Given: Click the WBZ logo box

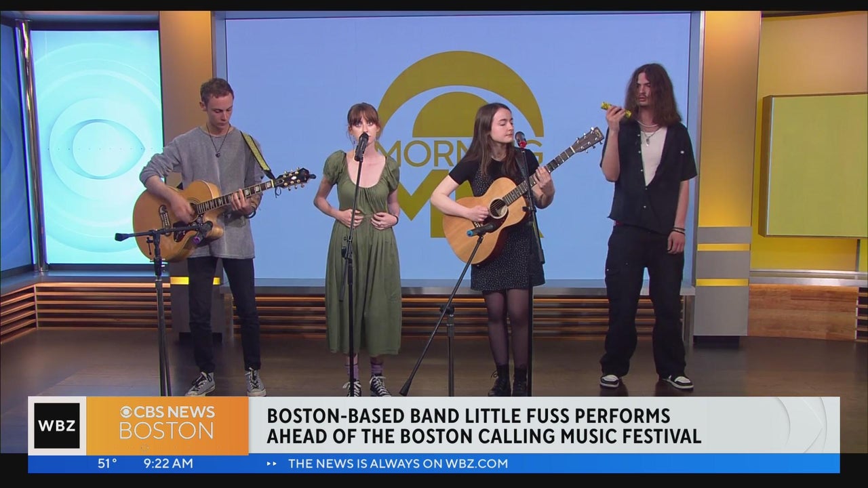Looking at the screenshot, I should (57, 426).
